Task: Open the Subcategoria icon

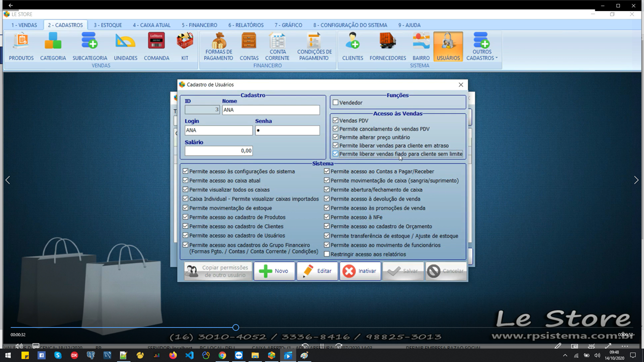Action: pyautogui.click(x=90, y=47)
